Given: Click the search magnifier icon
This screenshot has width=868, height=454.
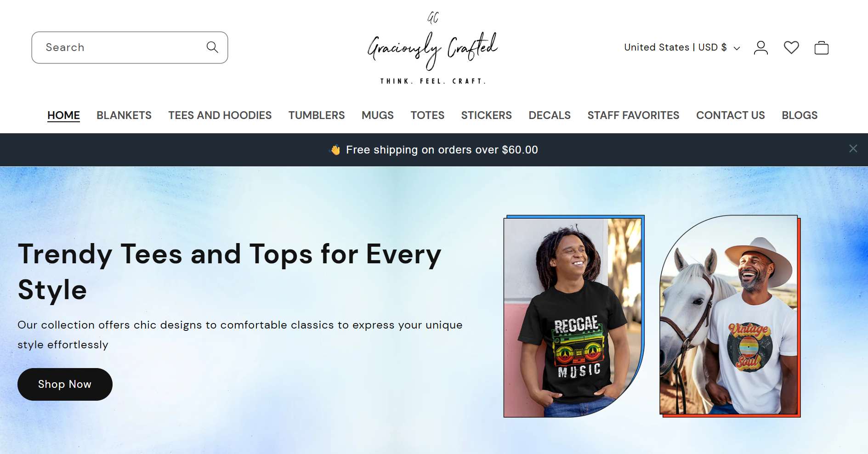Looking at the screenshot, I should 212,47.
